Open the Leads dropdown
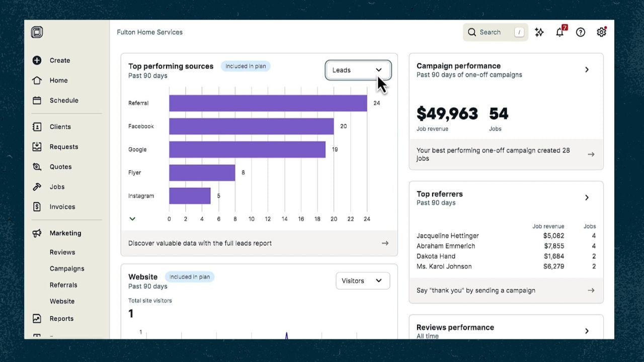Screen dimensions: 644x362 [358, 70]
